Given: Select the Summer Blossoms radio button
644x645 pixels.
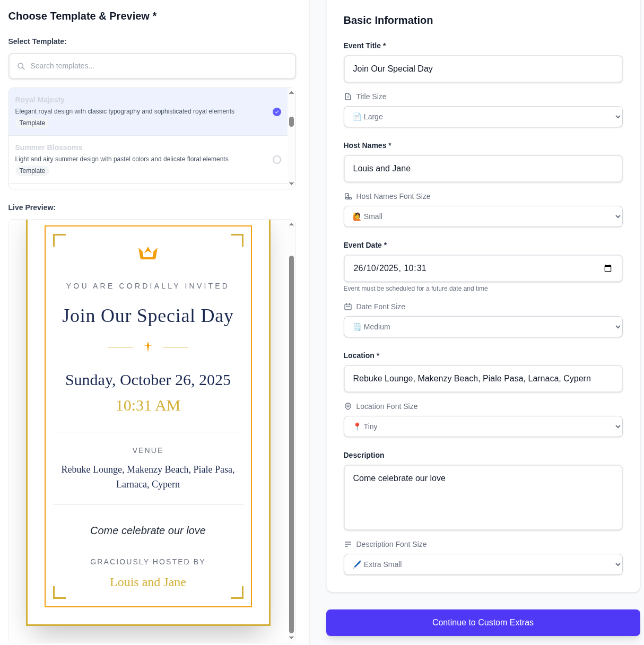Looking at the screenshot, I should pos(277,160).
